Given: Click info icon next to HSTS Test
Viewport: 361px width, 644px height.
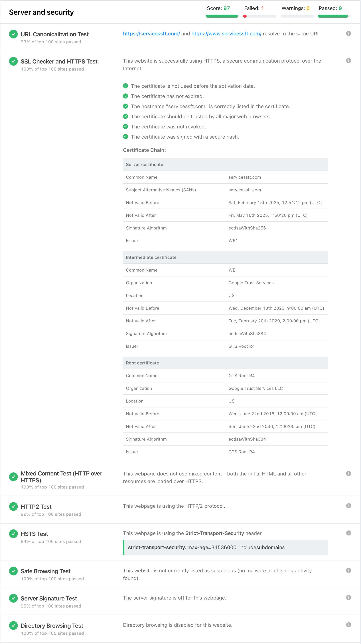Looking at the screenshot, I should point(348,533).
